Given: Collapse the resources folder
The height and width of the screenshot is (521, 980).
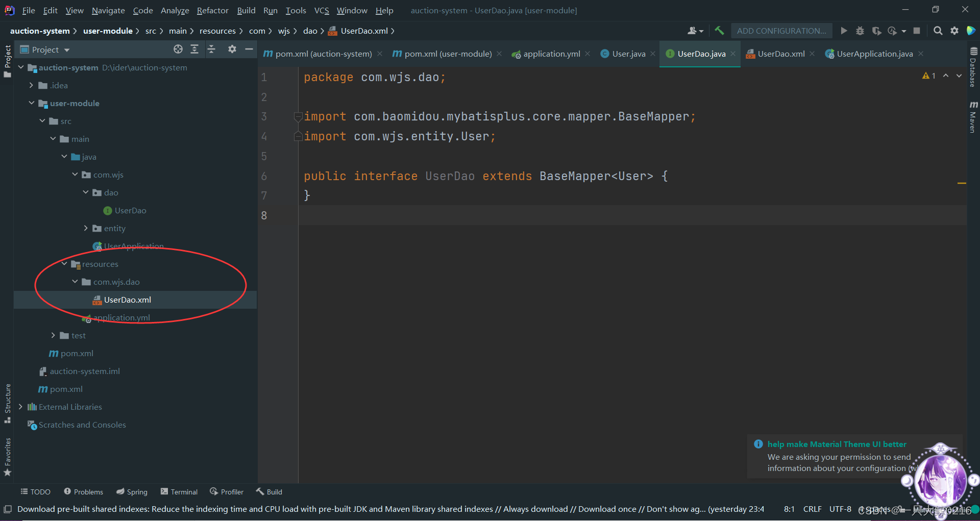Looking at the screenshot, I should click(x=64, y=264).
